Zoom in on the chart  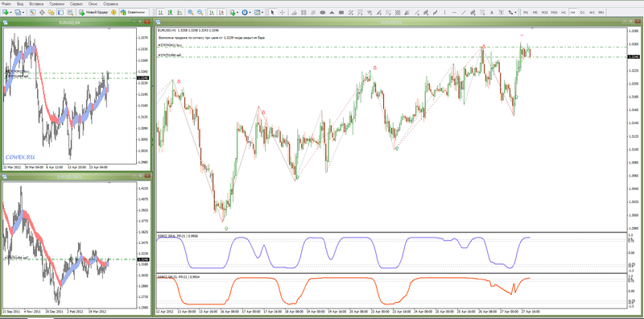(191, 12)
